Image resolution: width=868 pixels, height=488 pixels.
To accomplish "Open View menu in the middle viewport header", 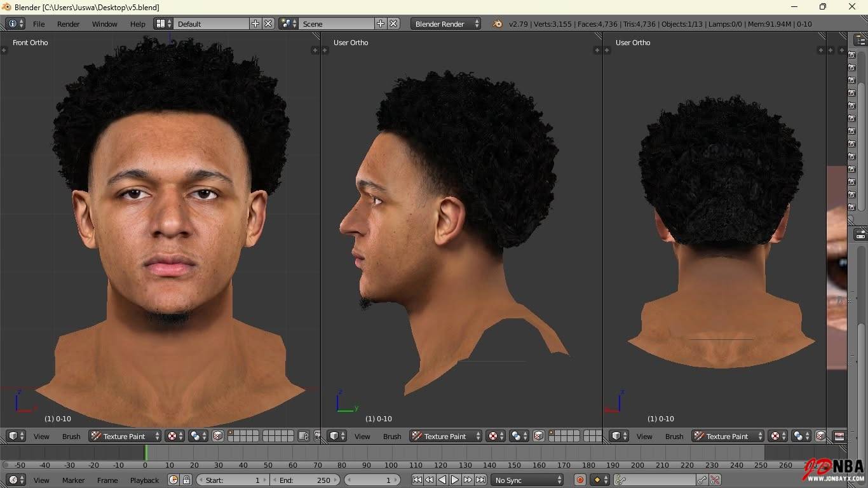I will [x=362, y=436].
